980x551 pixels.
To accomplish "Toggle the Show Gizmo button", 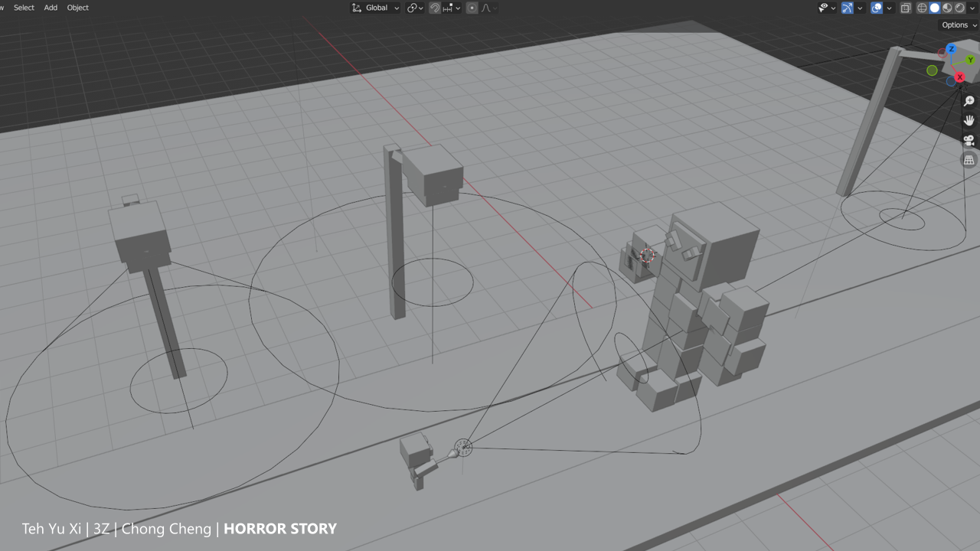I will coord(848,8).
